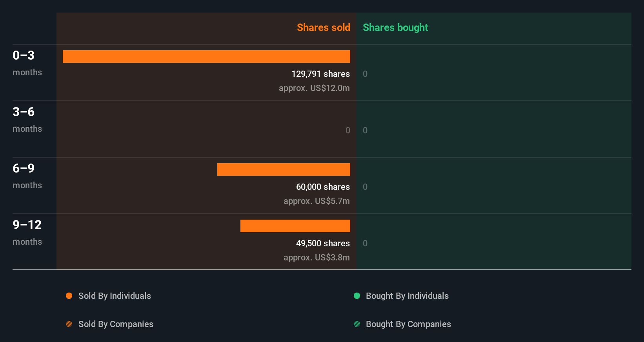Viewport: 644px width, 342px height.
Task: Click the approx. US$5.7m value
Action: point(317,201)
